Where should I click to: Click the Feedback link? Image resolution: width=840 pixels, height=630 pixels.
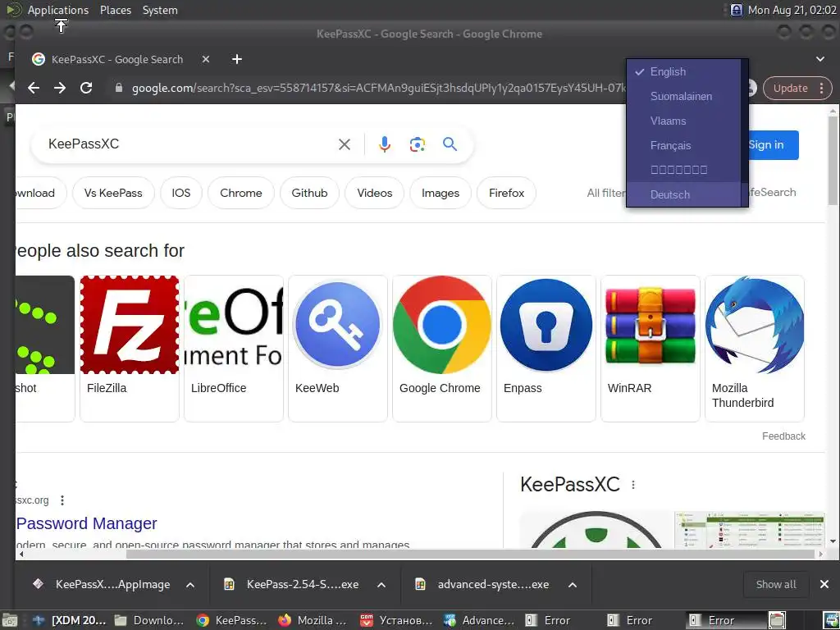(783, 436)
